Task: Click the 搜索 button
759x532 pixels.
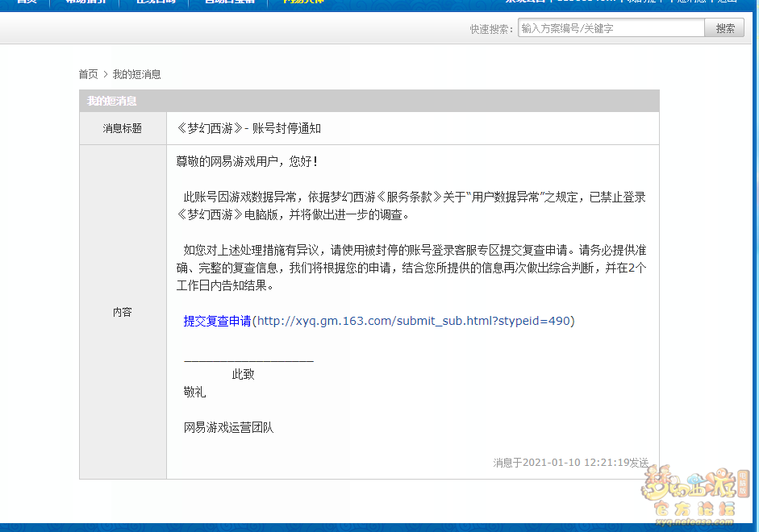Action: click(724, 28)
